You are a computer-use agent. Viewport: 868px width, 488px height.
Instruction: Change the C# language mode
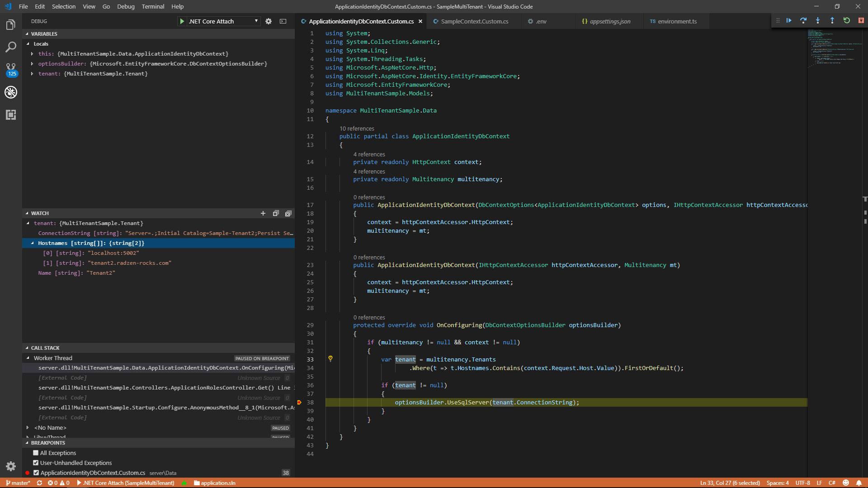click(832, 483)
